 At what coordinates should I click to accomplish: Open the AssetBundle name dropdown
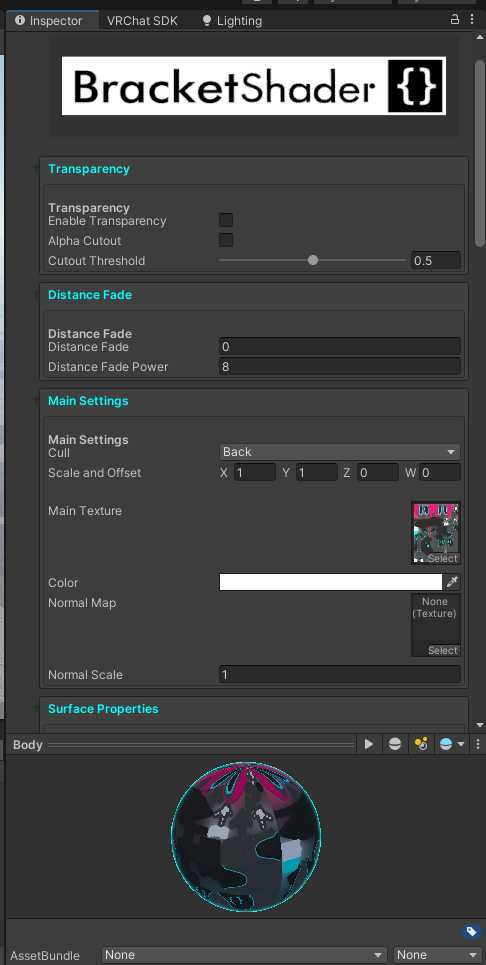pyautogui.click(x=244, y=955)
